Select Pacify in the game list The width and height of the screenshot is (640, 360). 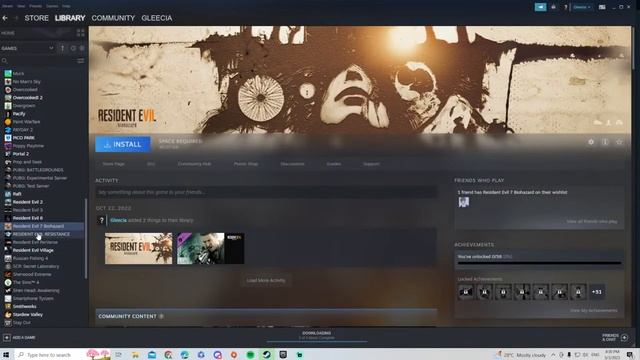(x=19, y=114)
